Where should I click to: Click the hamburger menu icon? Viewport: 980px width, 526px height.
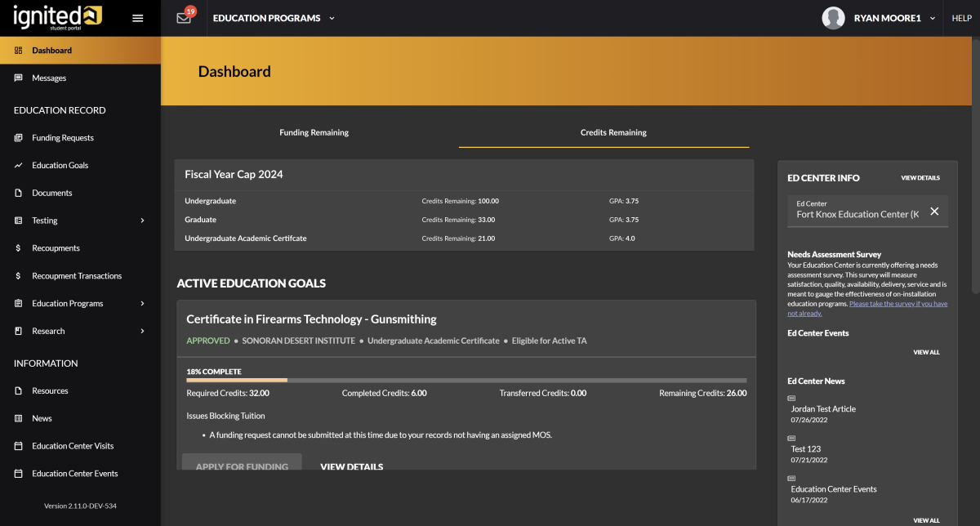coord(137,18)
